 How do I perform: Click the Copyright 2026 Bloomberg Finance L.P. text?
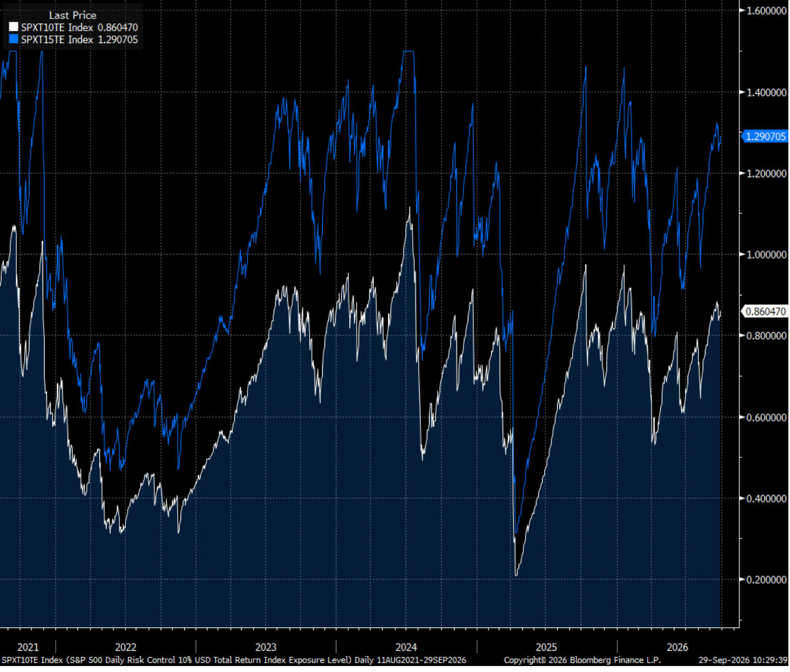pos(582,661)
